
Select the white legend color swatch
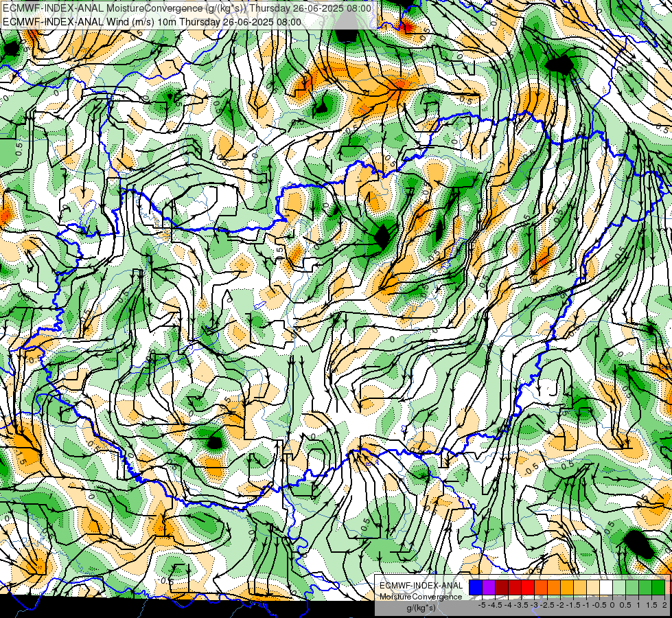click(606, 587)
